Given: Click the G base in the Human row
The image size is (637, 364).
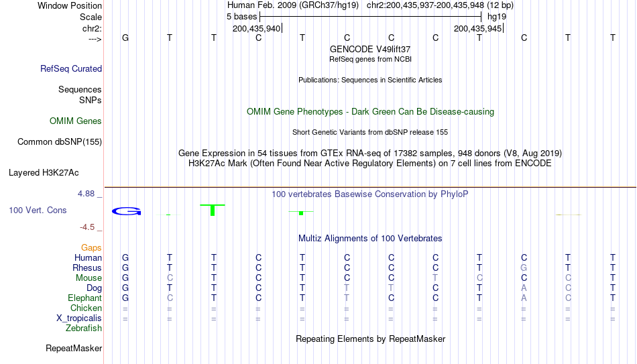Looking at the screenshot, I should [x=125, y=258].
